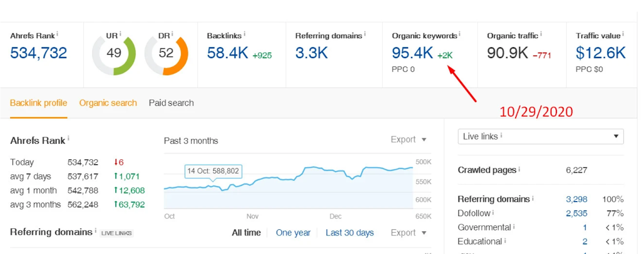Select the Last 30 days range
The image size is (644, 254).
(349, 233)
